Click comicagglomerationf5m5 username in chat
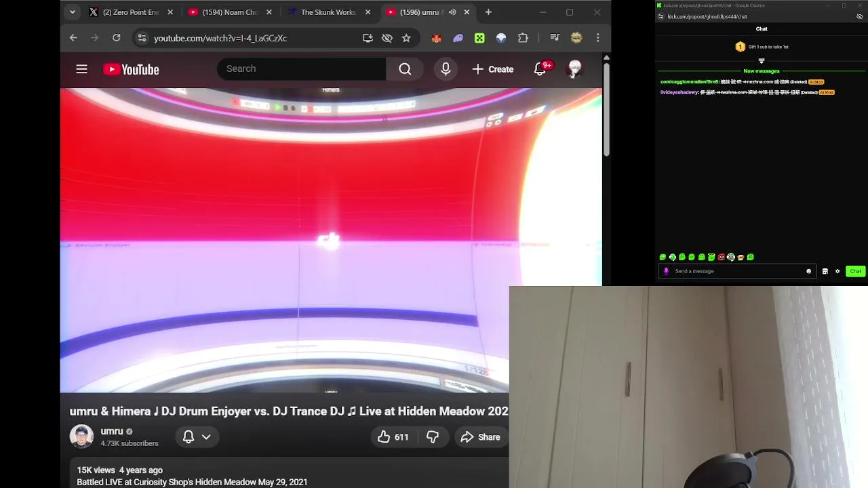Screen dimensions: 868x488 (689, 82)
